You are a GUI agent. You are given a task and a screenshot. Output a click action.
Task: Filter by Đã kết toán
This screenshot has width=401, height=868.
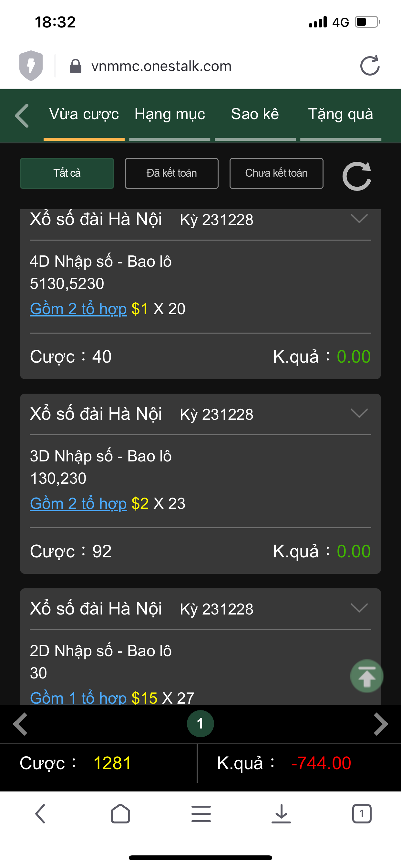(171, 173)
